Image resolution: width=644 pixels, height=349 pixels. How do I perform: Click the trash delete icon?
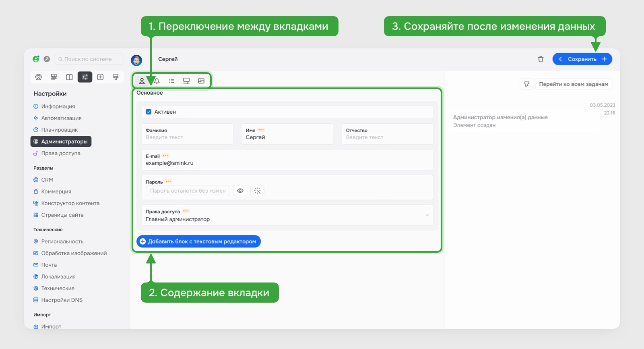pos(541,59)
